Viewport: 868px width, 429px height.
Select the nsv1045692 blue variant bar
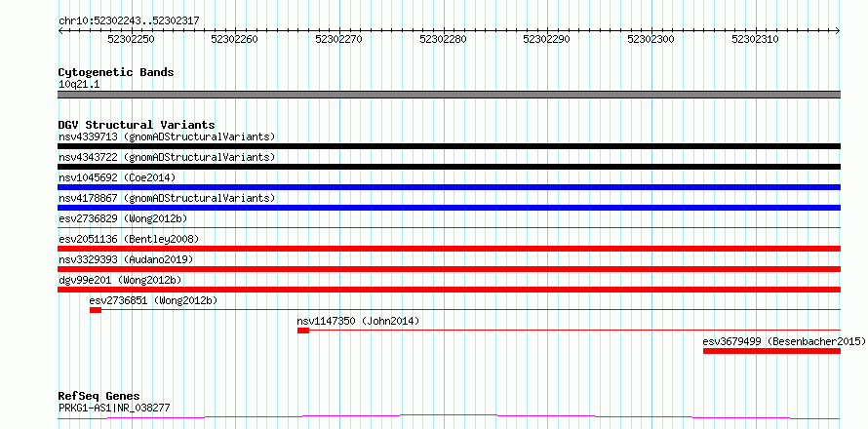[449, 187]
